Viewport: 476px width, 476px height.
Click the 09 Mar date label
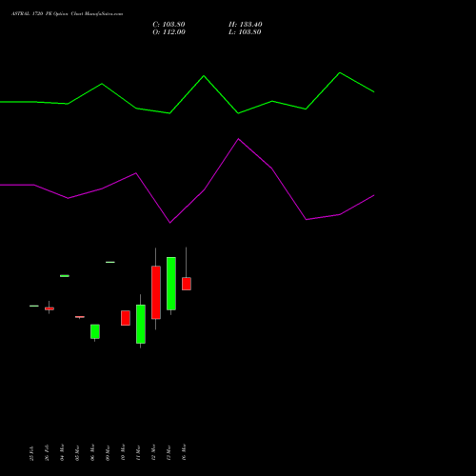pyautogui.click(x=108, y=453)
